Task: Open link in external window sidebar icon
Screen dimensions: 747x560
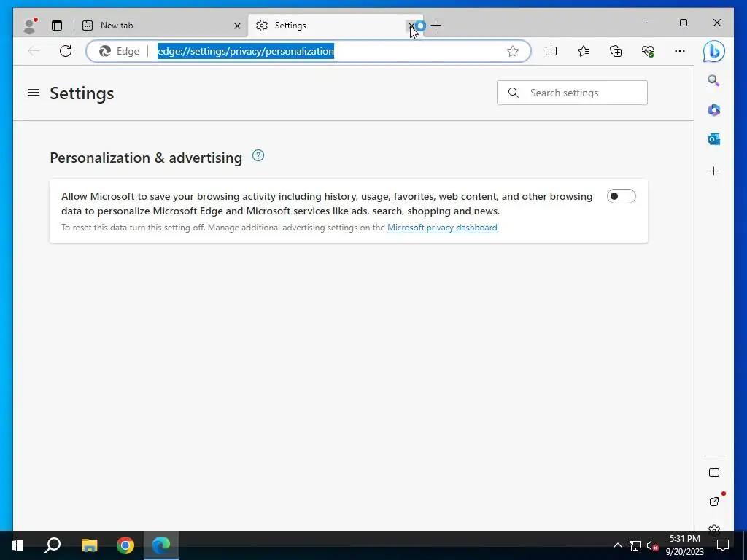Action: click(x=713, y=501)
